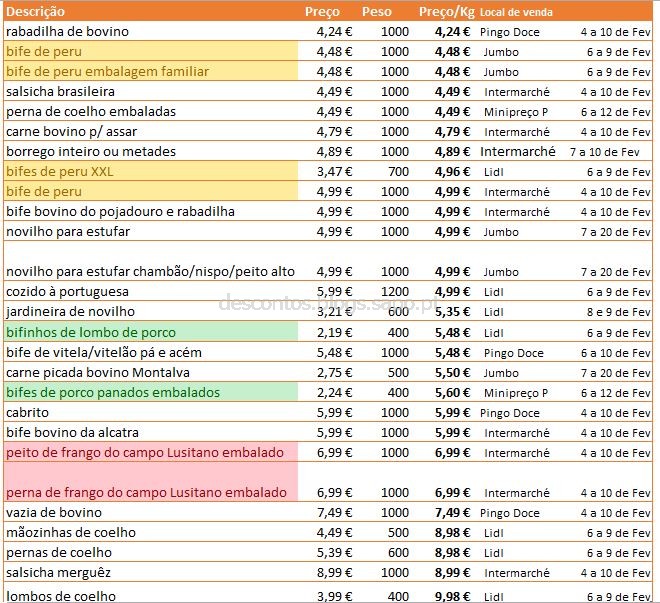Click 'Lidl' in the cozido à portuguesa row

pos(493,292)
